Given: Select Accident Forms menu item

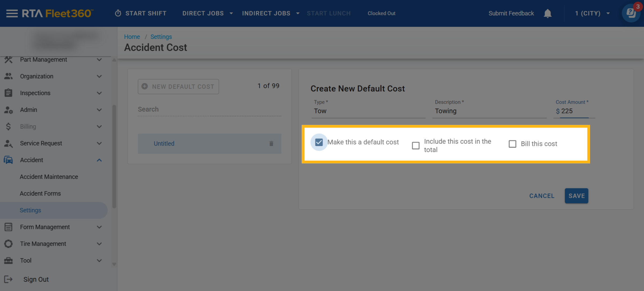Looking at the screenshot, I should pos(40,193).
